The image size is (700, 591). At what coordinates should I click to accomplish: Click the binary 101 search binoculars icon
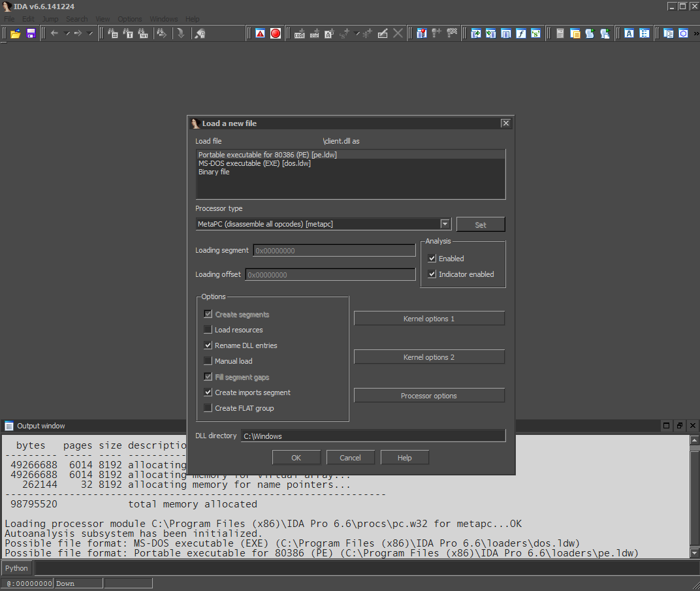coord(143,33)
